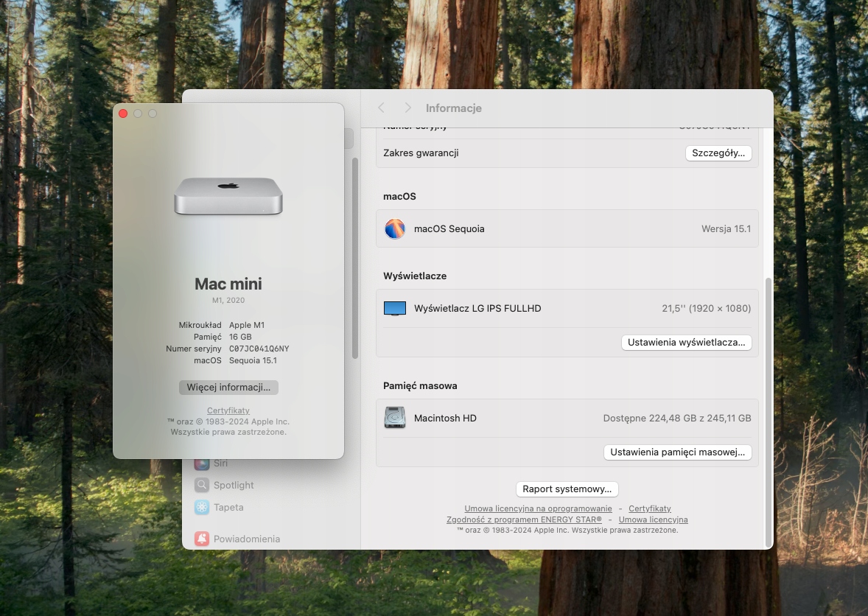Click the LG display monitor icon
The height and width of the screenshot is (616, 868).
(395, 308)
